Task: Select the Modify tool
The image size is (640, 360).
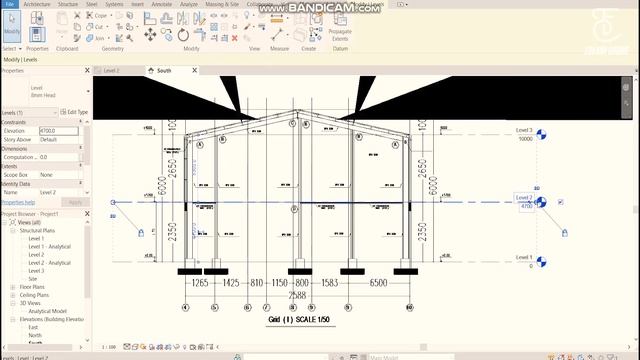Action: click(x=12, y=26)
